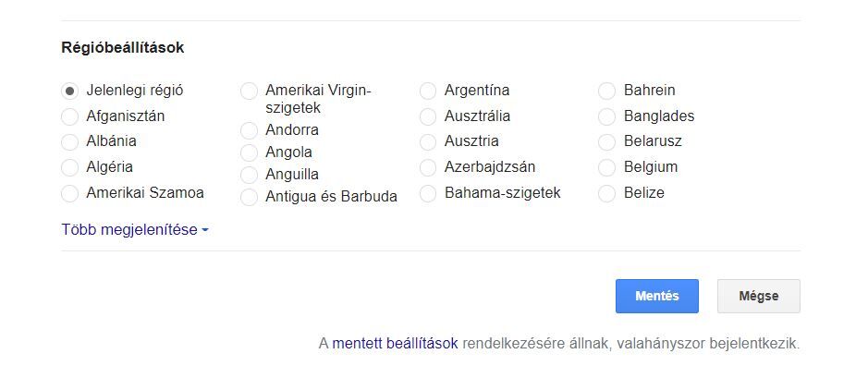
Task: Choose Afganisztán as the region
Action: [69, 116]
